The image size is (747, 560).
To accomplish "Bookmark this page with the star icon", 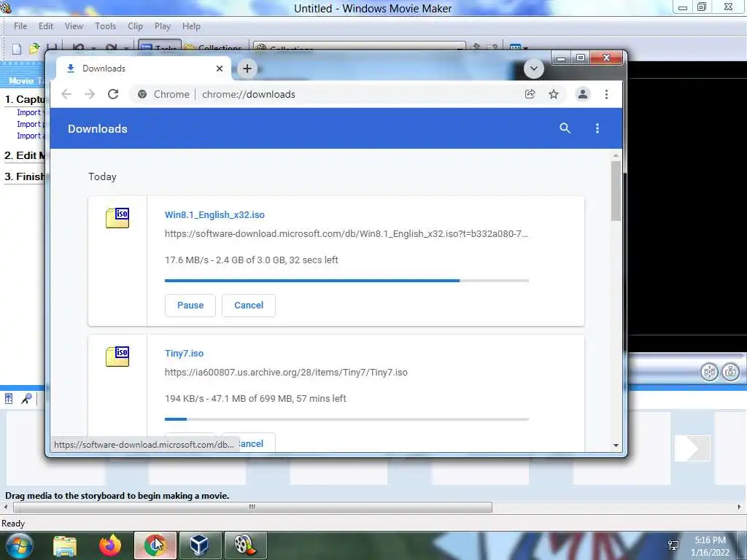I will point(553,94).
